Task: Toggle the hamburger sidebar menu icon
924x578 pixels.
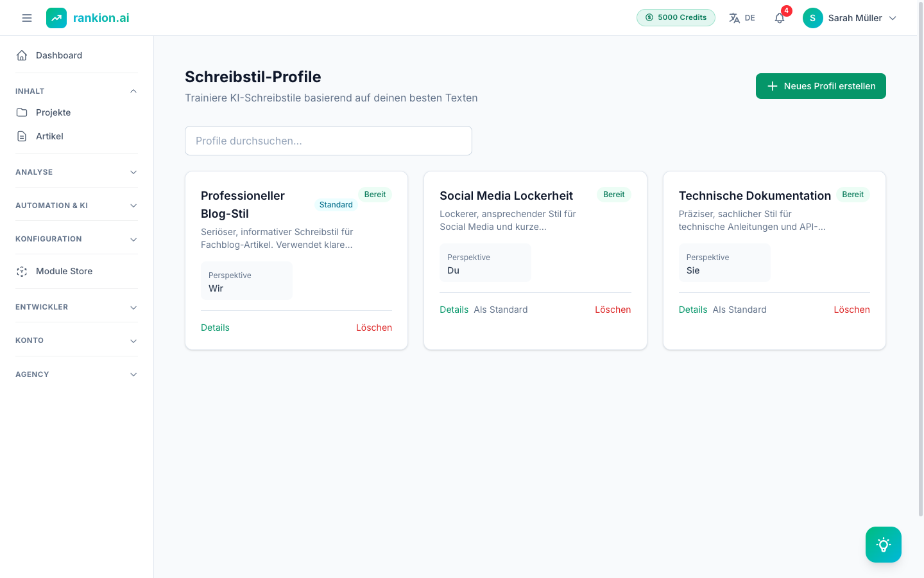Action: (27, 18)
